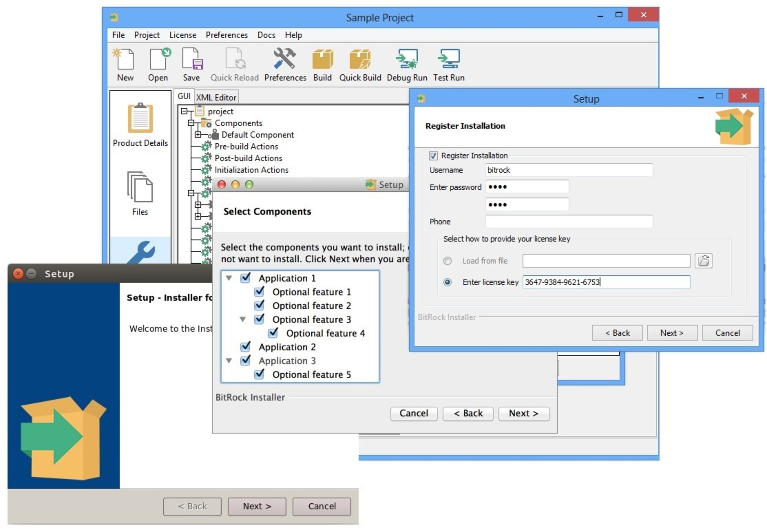Click the Sample Project window app icon
The height and width of the screenshot is (532, 767).
114,17
